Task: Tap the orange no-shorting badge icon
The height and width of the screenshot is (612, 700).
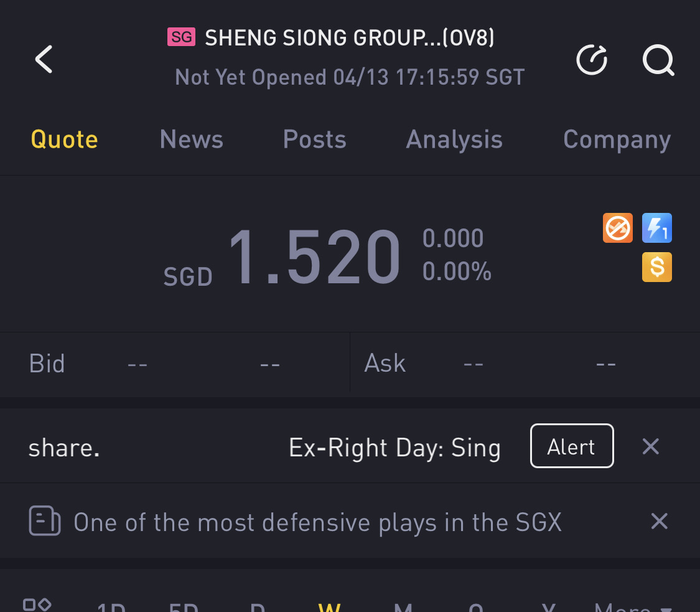Action: 617,228
